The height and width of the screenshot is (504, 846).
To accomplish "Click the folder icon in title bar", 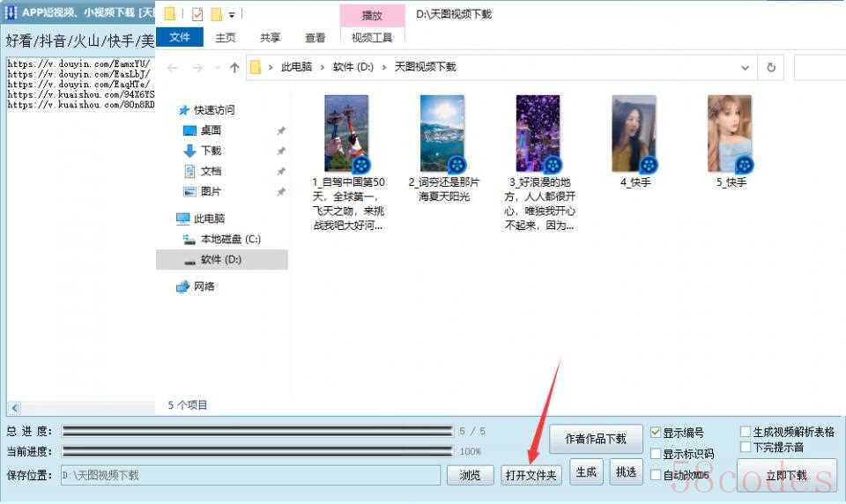I will (170, 14).
